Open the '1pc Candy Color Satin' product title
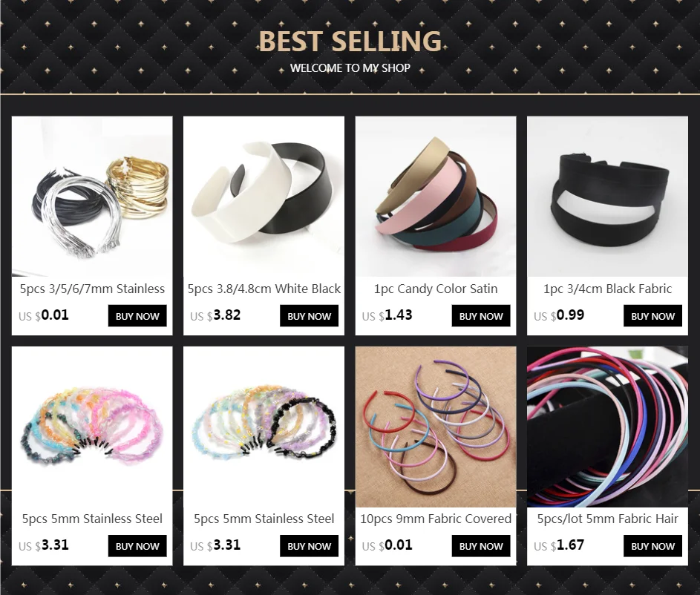700x595 pixels. click(x=436, y=289)
